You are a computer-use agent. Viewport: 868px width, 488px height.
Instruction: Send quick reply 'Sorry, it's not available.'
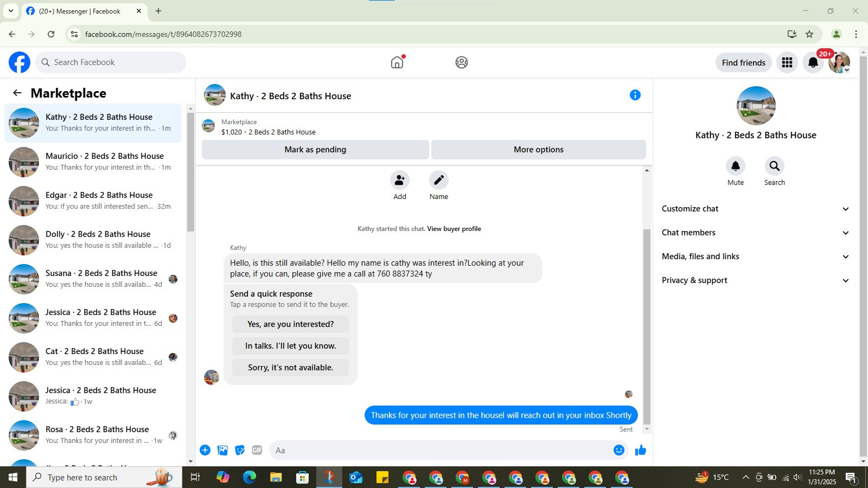coord(291,368)
